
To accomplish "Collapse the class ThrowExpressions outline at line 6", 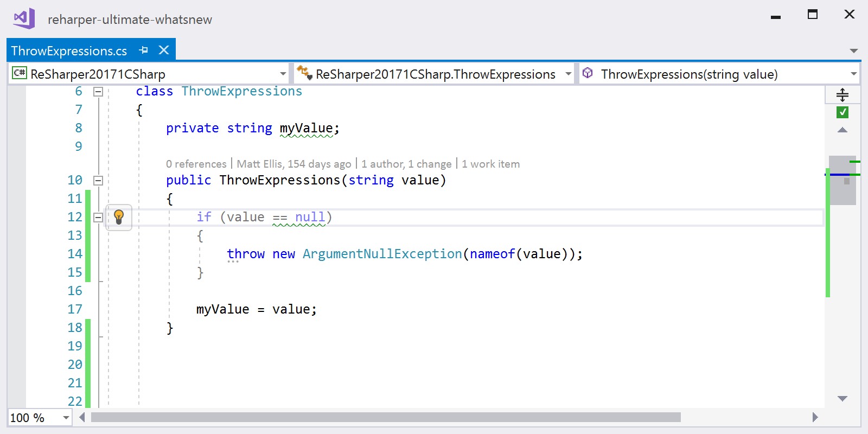I will point(98,92).
